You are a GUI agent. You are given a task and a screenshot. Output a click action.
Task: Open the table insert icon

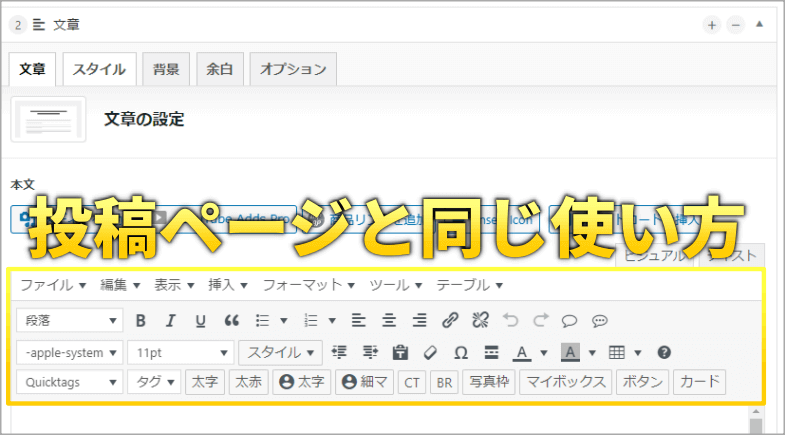click(617, 352)
